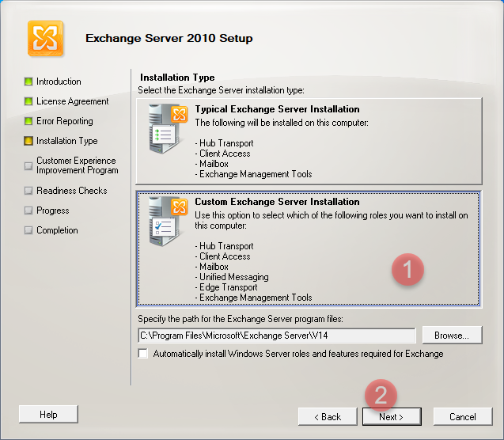Select the Readiness Checks step label
Screen dimensions: 504x440
[x=72, y=191]
